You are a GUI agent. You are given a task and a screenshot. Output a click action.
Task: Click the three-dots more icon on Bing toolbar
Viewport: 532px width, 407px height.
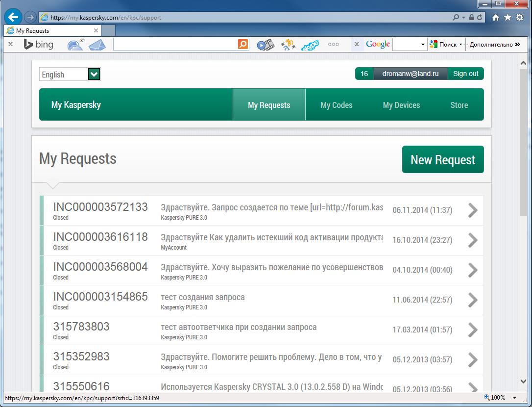click(333, 45)
